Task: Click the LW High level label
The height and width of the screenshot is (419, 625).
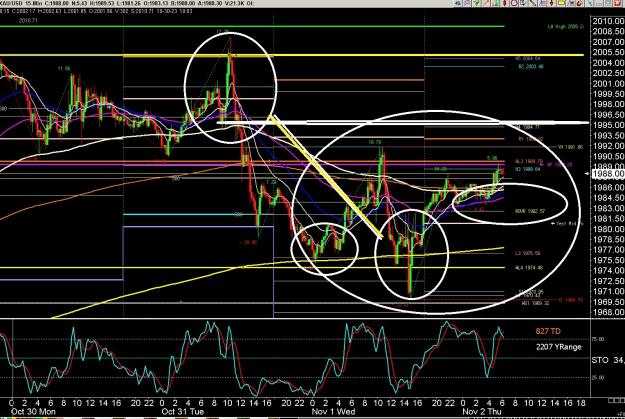Action: click(566, 27)
